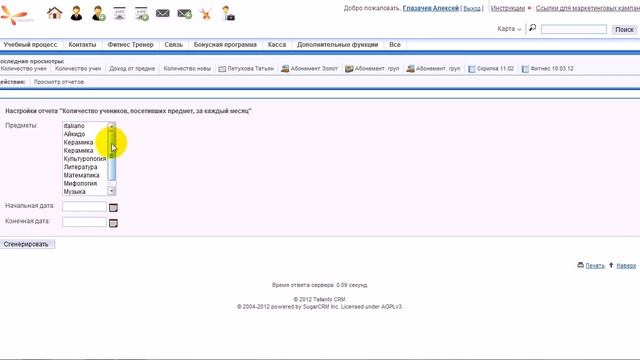Open the Инструкции link
640x360 pixels.
click(x=508, y=8)
